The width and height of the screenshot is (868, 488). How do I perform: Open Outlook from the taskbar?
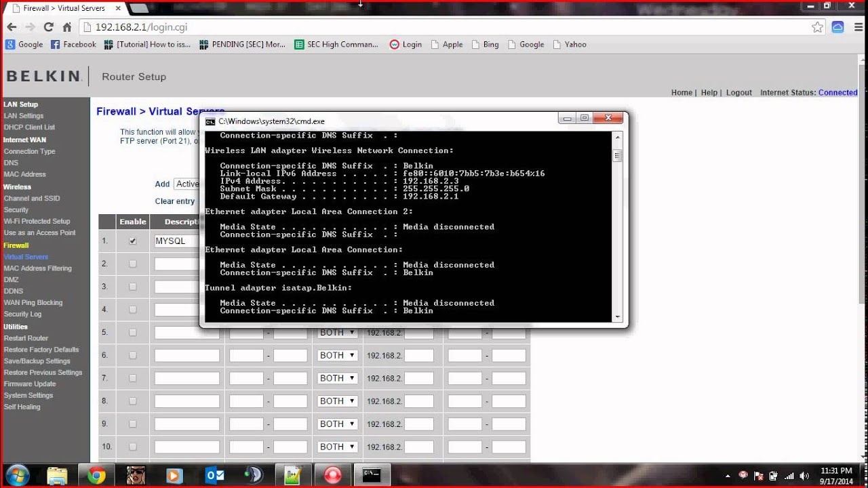click(214, 475)
